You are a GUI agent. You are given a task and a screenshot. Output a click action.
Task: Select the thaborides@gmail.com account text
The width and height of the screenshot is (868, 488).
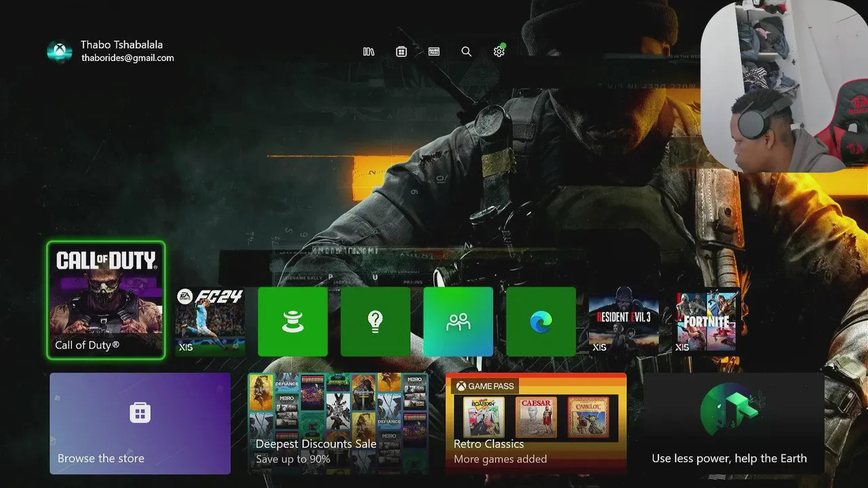tap(127, 58)
